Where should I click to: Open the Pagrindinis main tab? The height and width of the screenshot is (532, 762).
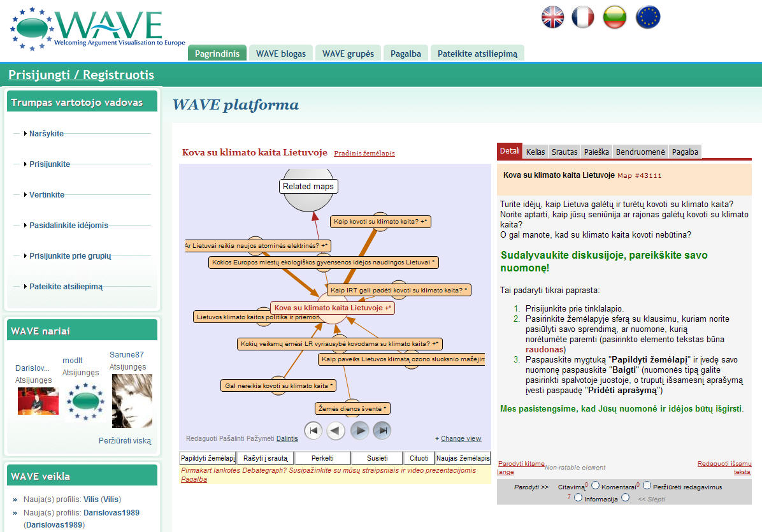coord(217,54)
